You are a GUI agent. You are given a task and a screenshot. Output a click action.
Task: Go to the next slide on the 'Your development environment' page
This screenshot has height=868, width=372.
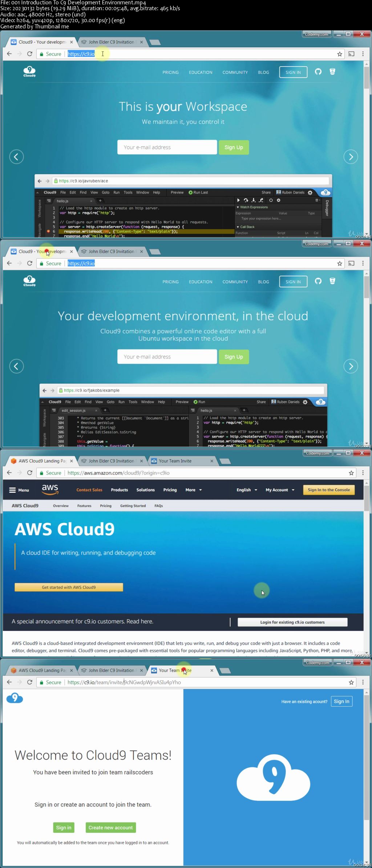pyautogui.click(x=351, y=366)
